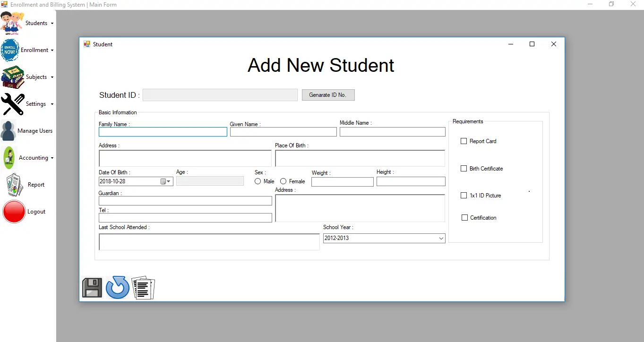The image size is (644, 342).
Task: Expand the School Year dropdown
Action: 441,239
